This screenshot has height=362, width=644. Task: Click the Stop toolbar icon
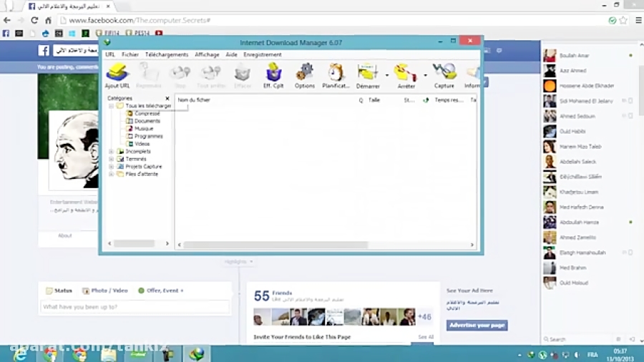click(x=180, y=76)
